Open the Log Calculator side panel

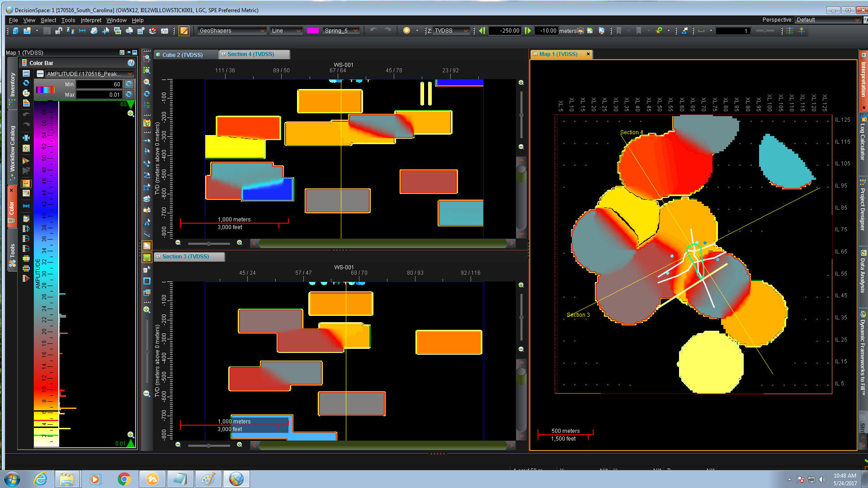click(863, 143)
